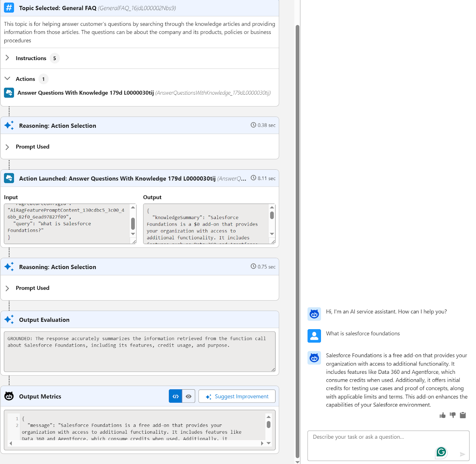Switch Output Metrics to code view
The width and height of the screenshot is (476, 464).
click(175, 396)
